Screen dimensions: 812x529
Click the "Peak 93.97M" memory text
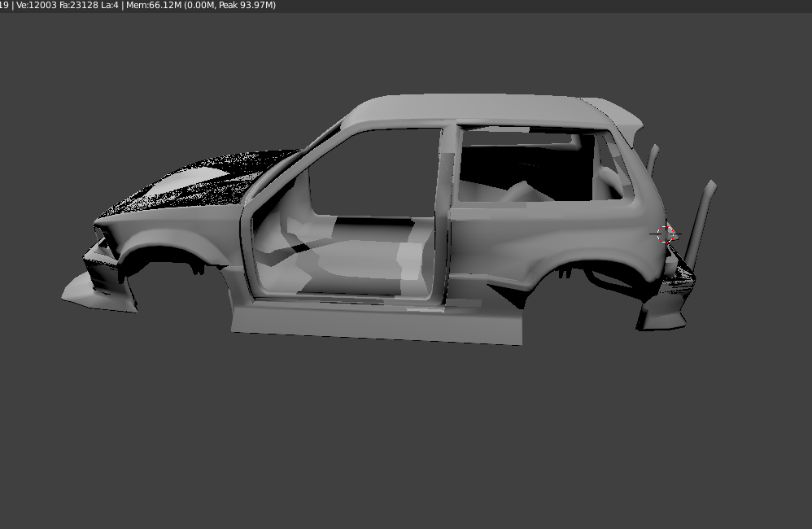pos(247,5)
